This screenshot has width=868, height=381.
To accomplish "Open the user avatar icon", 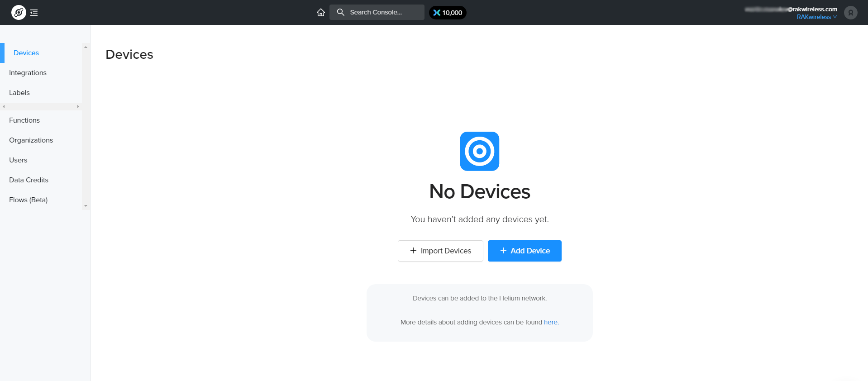I will pyautogui.click(x=850, y=13).
